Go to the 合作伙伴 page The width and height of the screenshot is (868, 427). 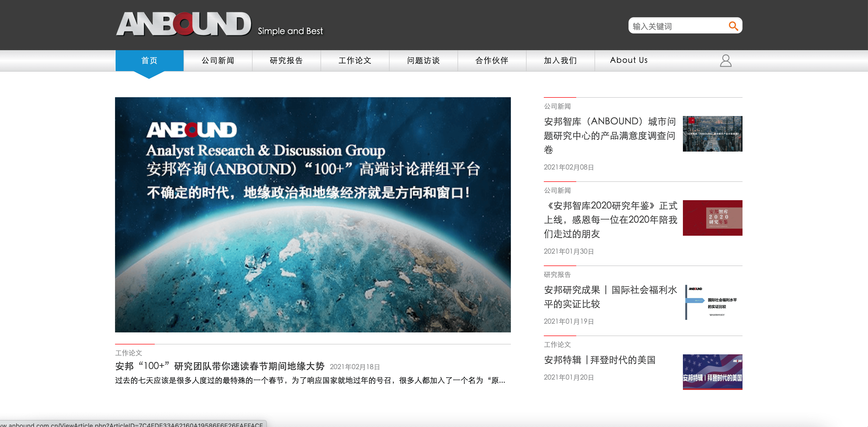(492, 61)
